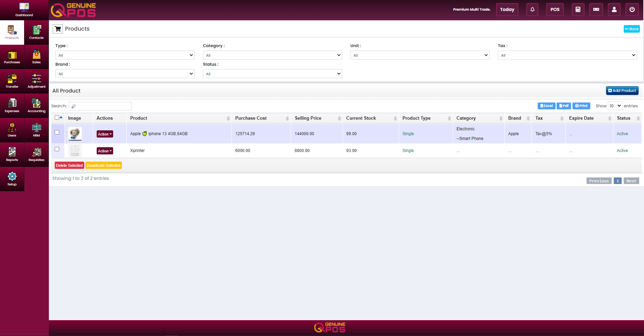The image size is (644, 336).
Task: Click into the product Search field
Action: [x=100, y=106]
